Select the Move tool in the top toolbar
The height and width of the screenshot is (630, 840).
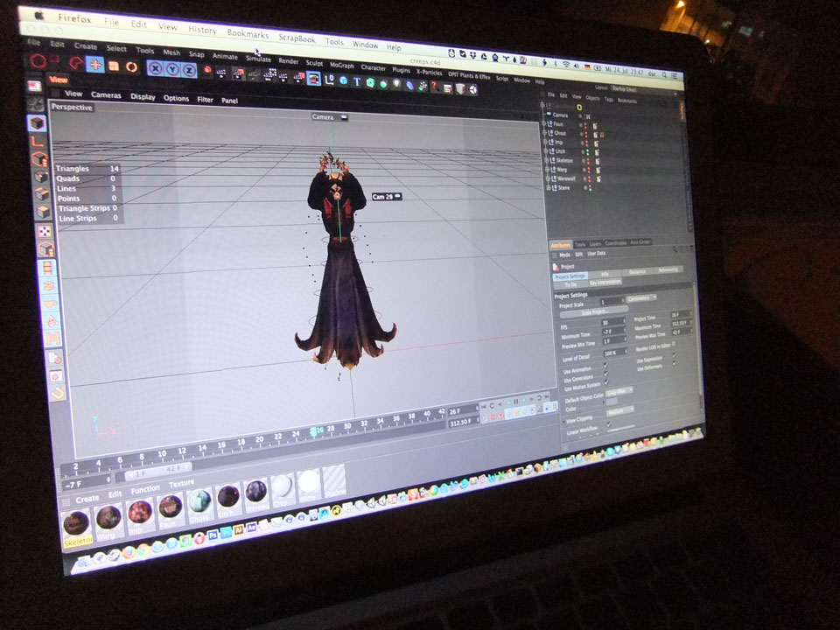[94, 64]
